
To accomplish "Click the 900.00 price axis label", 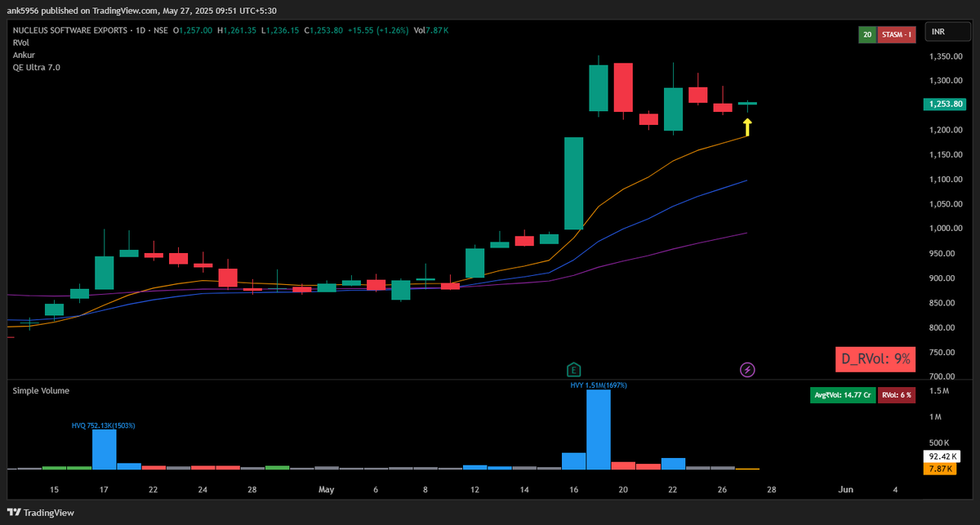I will [x=942, y=278].
